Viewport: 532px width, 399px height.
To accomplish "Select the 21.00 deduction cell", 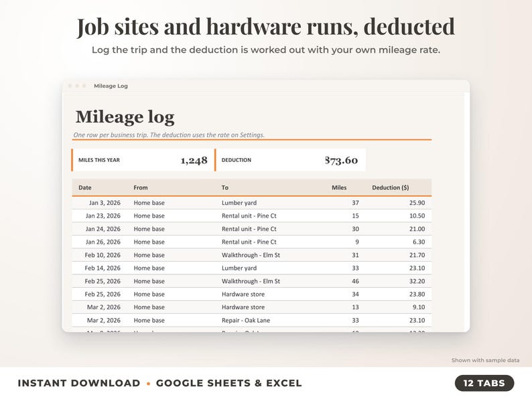I will click(417, 229).
